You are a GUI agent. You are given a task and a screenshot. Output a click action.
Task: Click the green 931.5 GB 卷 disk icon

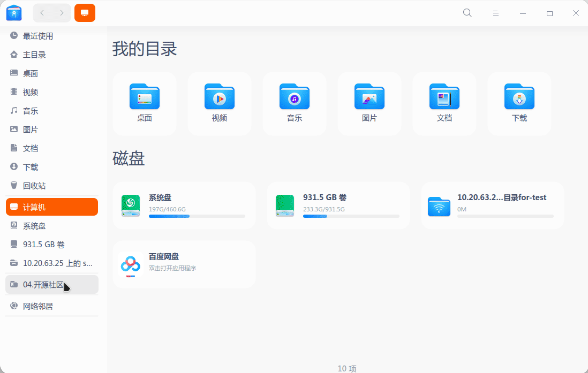pos(284,205)
